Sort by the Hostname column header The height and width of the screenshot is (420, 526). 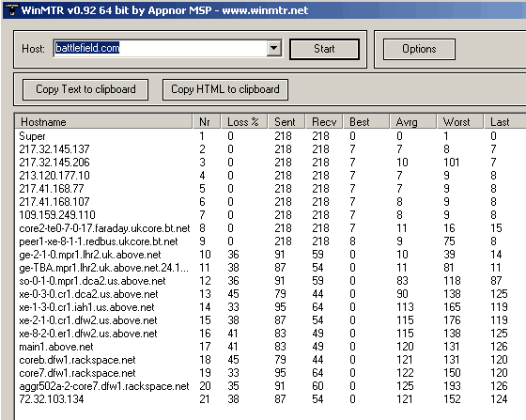104,122
